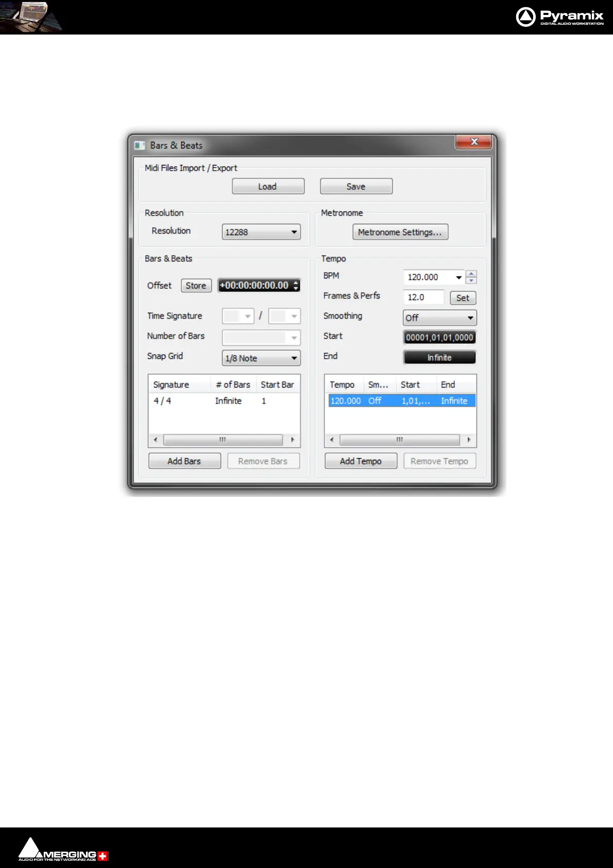Image resolution: width=613 pixels, height=868 pixels.
Task: Click the Pyramix logo in the header
Action: tap(559, 16)
